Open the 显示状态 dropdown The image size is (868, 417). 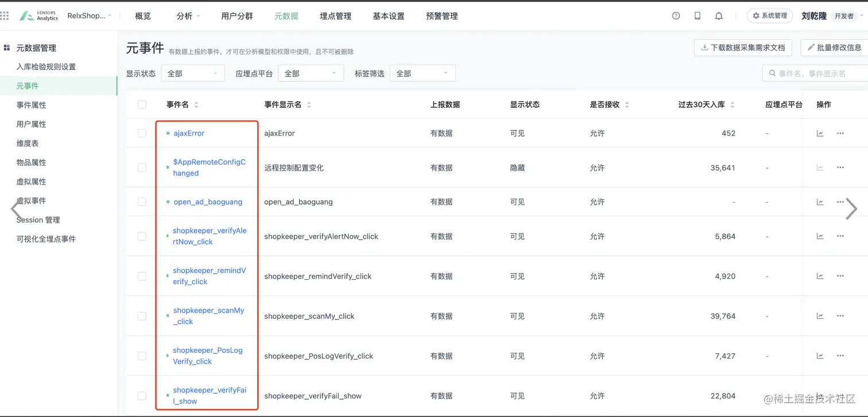(x=192, y=73)
